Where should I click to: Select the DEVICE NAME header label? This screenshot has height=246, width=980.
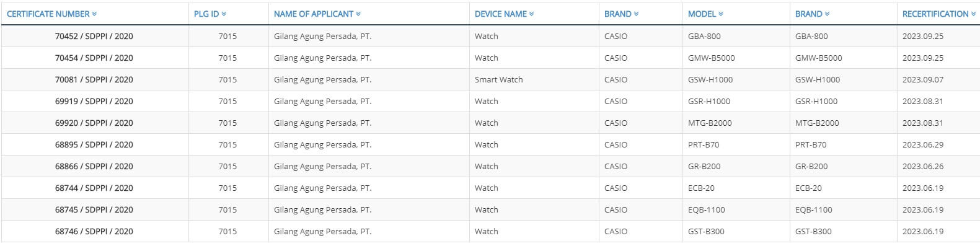501,14
